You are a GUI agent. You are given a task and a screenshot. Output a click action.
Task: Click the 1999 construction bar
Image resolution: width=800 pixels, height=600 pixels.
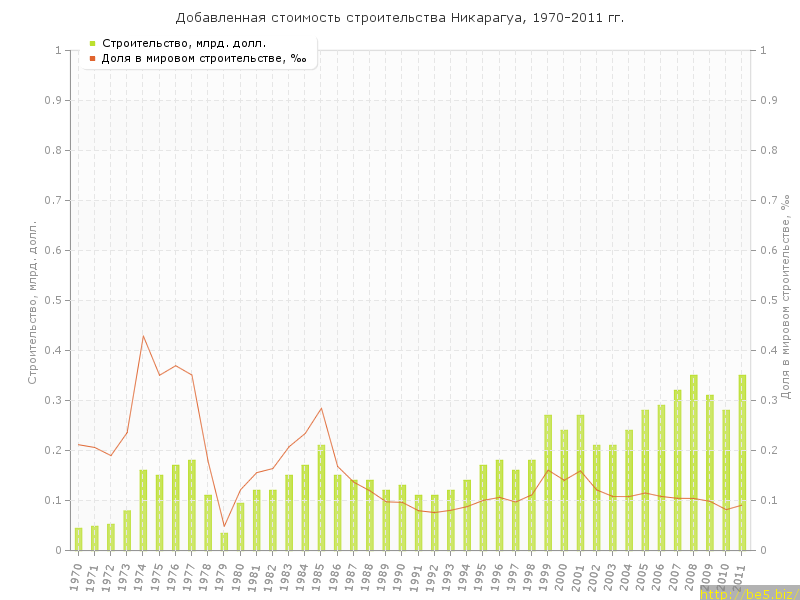pyautogui.click(x=548, y=482)
